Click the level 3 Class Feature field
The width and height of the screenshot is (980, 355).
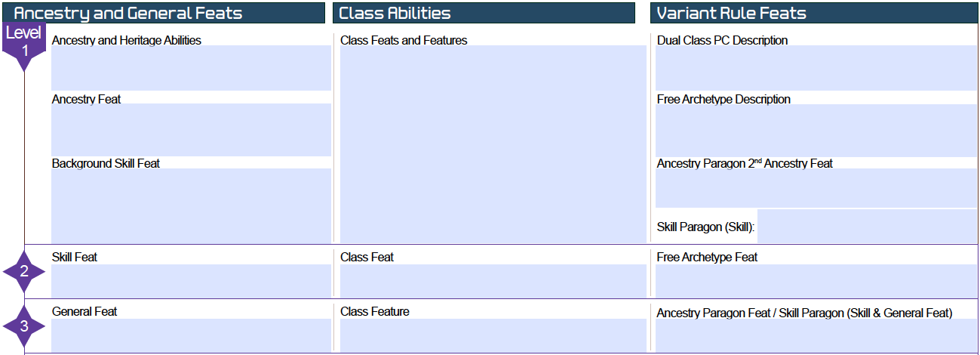tap(493, 335)
